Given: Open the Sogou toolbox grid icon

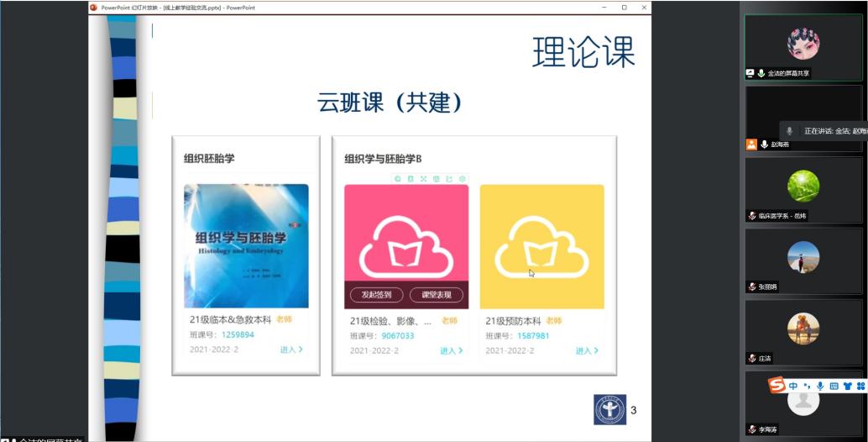Looking at the screenshot, I should tap(860, 386).
